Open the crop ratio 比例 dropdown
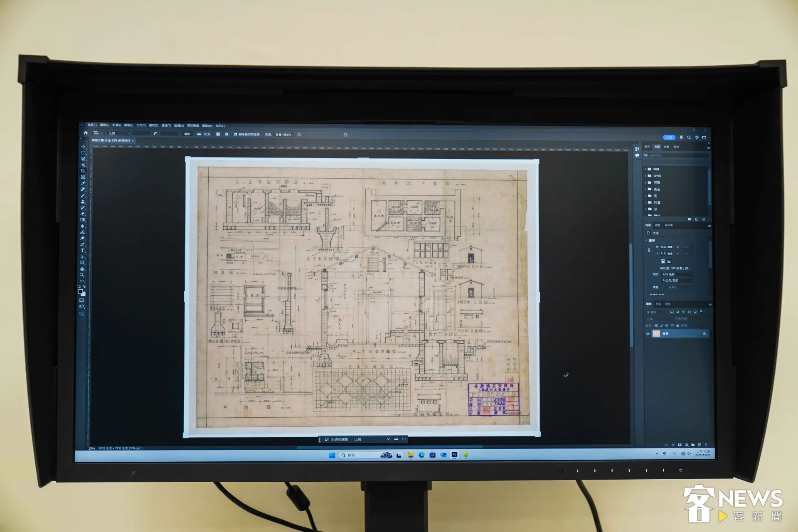 118,133
